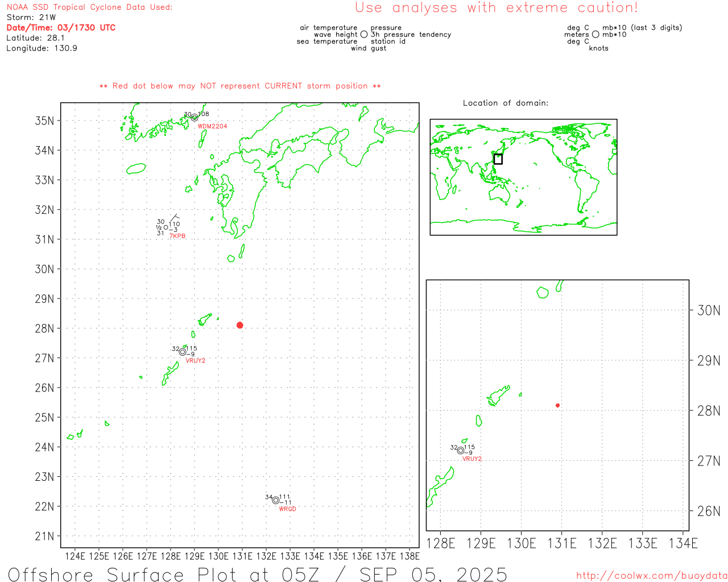Click the 128E label on inset map
Viewport: 728px width, 582px height.
[x=441, y=543]
